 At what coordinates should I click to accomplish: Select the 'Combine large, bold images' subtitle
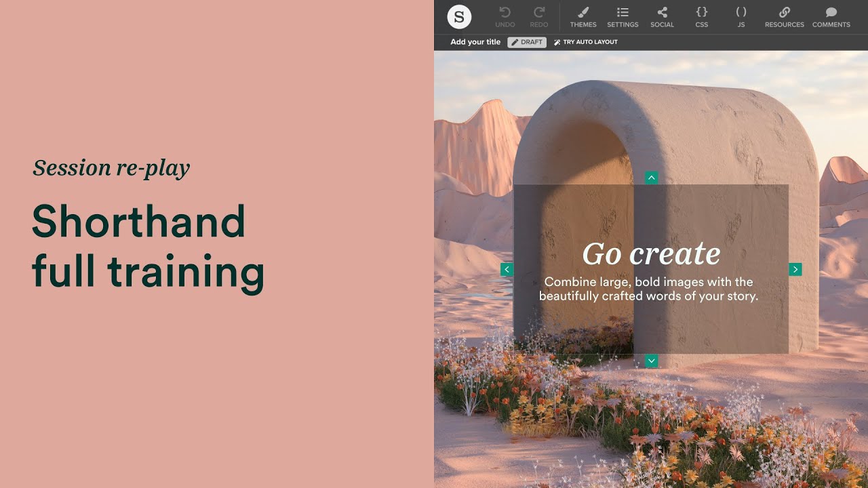(x=649, y=289)
